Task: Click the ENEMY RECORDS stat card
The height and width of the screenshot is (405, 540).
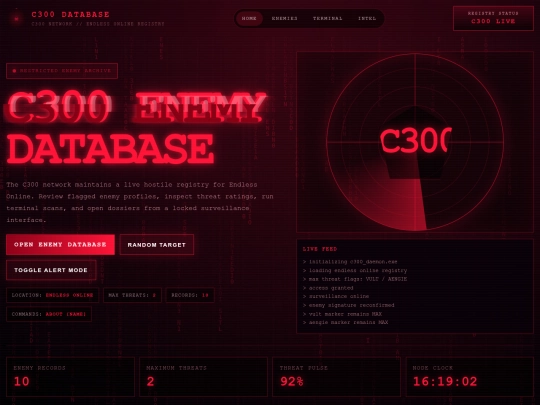Action: point(70,377)
